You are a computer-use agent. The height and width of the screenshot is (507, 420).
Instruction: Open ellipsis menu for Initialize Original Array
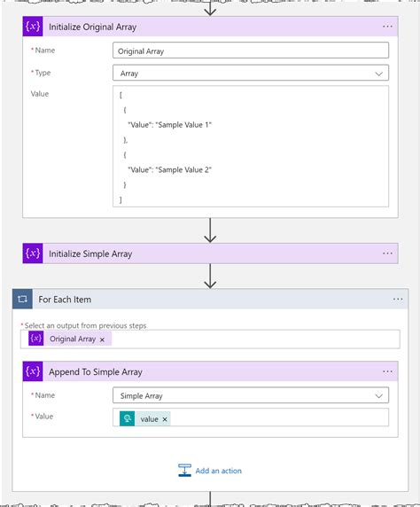point(387,27)
